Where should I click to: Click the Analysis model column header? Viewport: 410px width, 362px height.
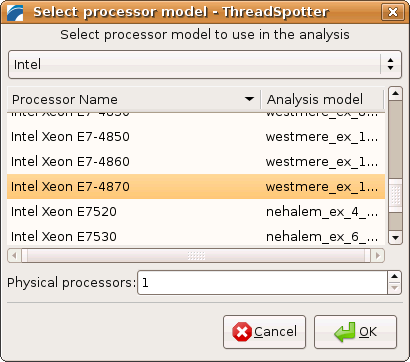[x=322, y=99]
